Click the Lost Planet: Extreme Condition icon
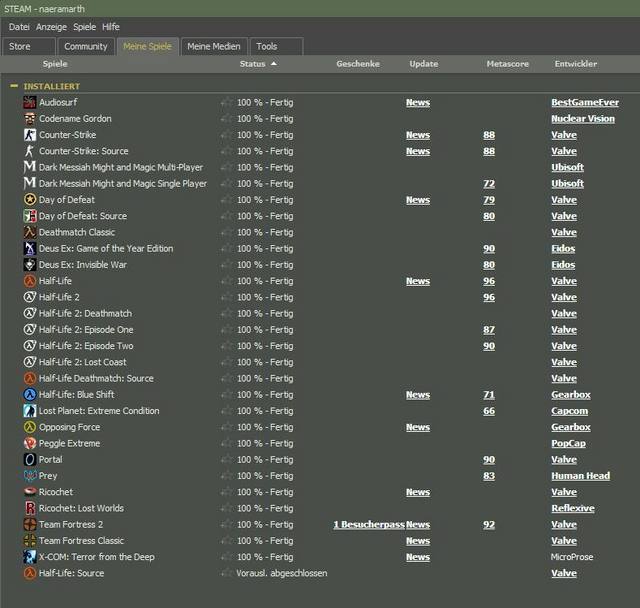 coord(30,411)
